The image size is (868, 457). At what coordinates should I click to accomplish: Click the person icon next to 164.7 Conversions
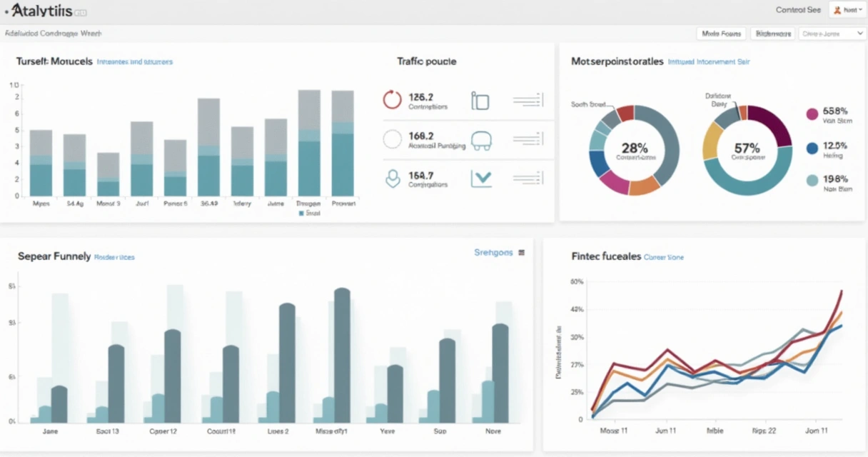coord(391,179)
